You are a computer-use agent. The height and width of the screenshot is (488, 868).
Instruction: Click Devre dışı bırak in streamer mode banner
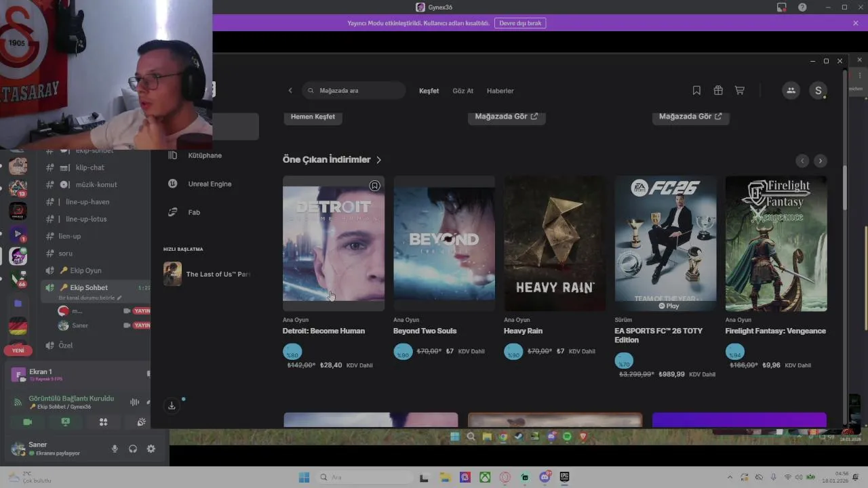tap(520, 23)
